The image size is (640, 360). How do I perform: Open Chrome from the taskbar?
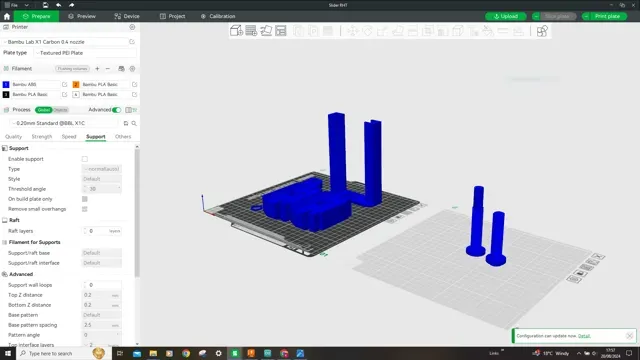[x=186, y=353]
